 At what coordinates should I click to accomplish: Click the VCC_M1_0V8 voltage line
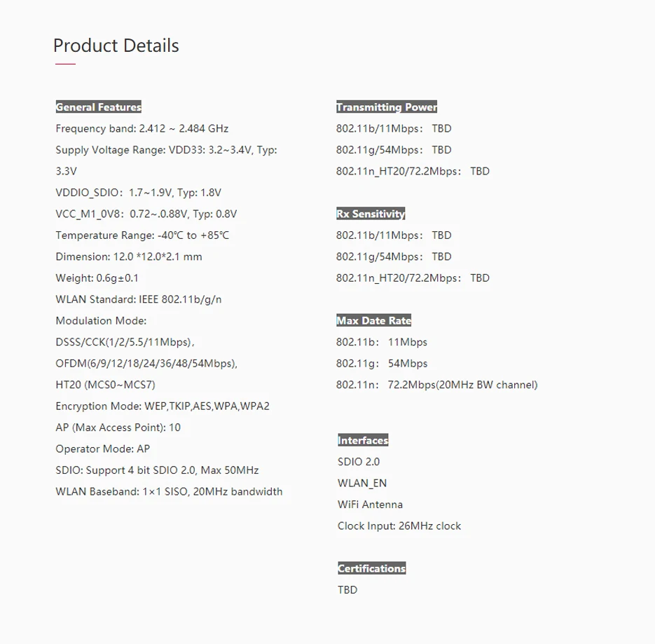(x=145, y=214)
